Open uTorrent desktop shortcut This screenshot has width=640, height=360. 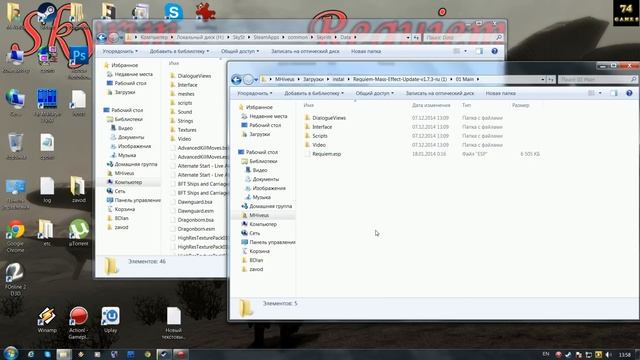point(78,233)
